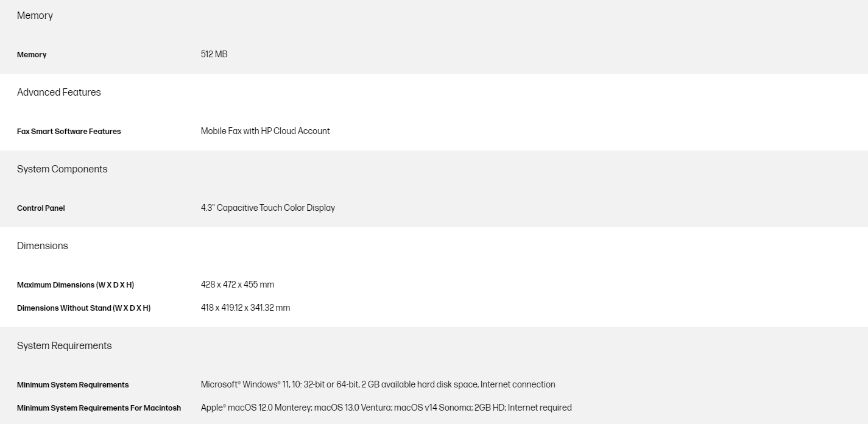
Task: Select the 4.3" Capacitive Touch Color Display value
Action: [267, 208]
